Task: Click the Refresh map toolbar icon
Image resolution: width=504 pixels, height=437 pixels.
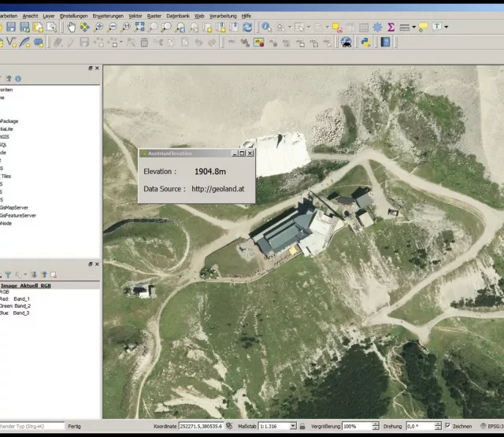Action: (x=247, y=27)
